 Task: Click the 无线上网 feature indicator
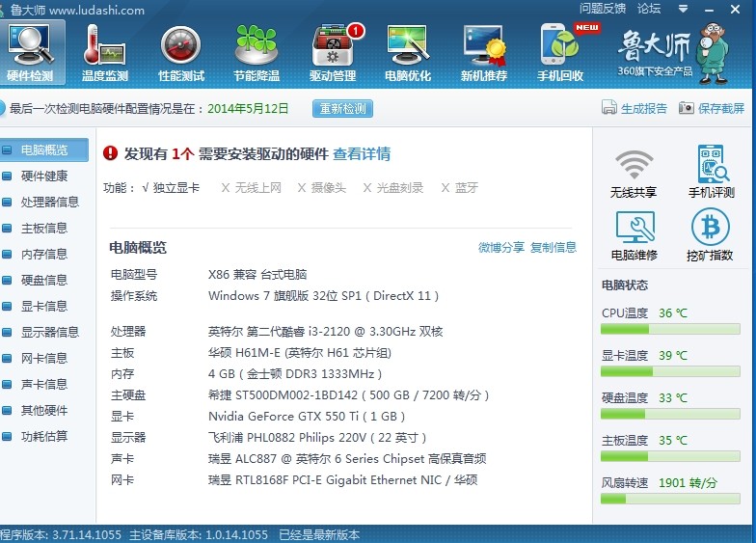point(251,187)
